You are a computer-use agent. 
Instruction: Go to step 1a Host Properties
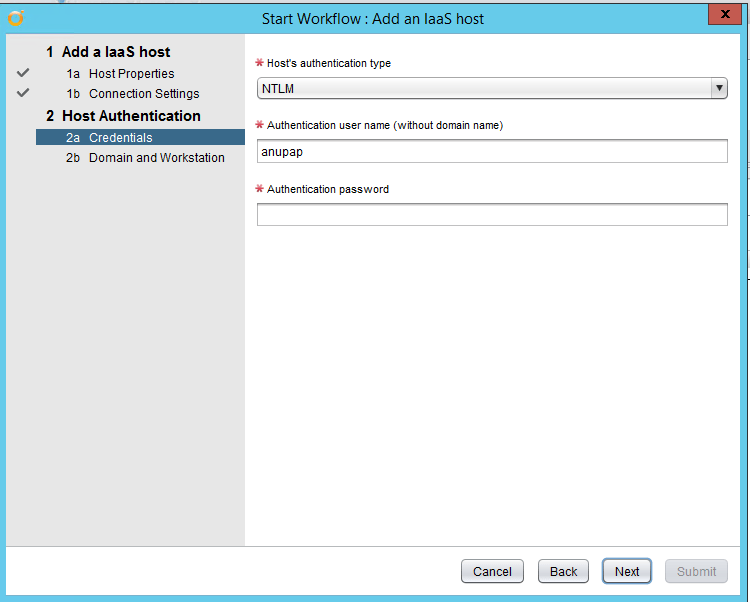(x=130, y=74)
